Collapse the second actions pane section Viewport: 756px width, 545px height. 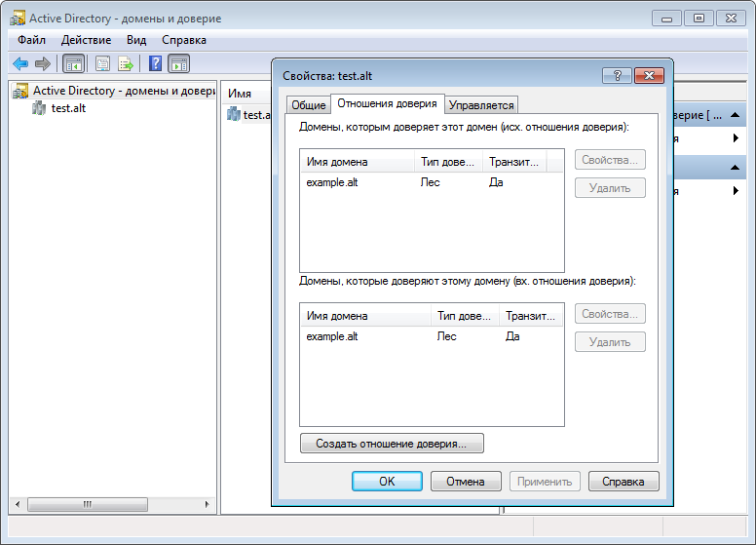tap(736, 168)
